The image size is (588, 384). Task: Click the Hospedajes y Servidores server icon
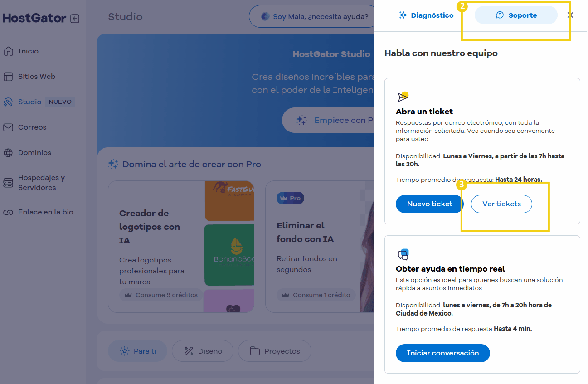click(x=8, y=183)
